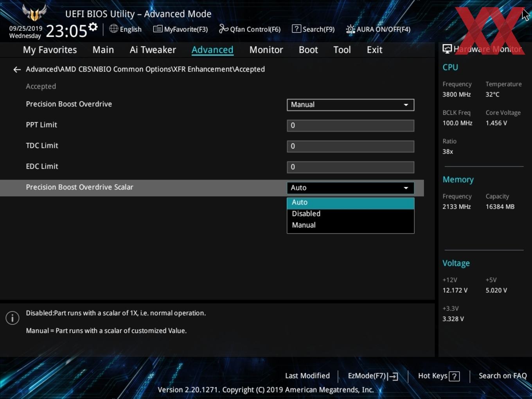Image resolution: width=532 pixels, height=399 pixels.
Task: Click the Core Voltage value 1.456 V
Action: pyautogui.click(x=496, y=123)
